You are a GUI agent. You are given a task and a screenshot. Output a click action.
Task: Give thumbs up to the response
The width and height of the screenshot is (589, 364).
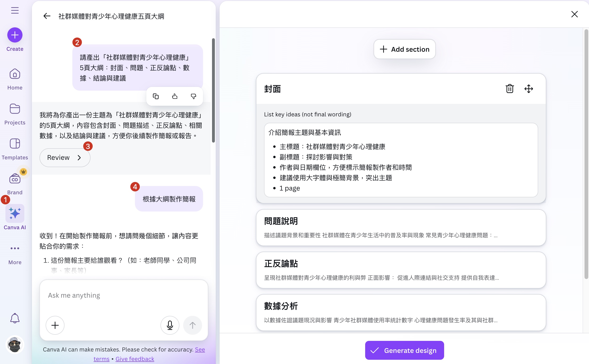175,97
